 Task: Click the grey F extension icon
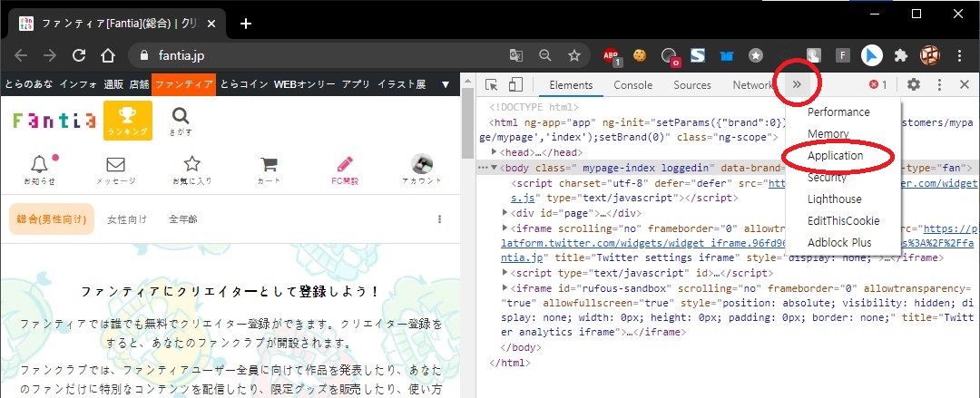842,55
